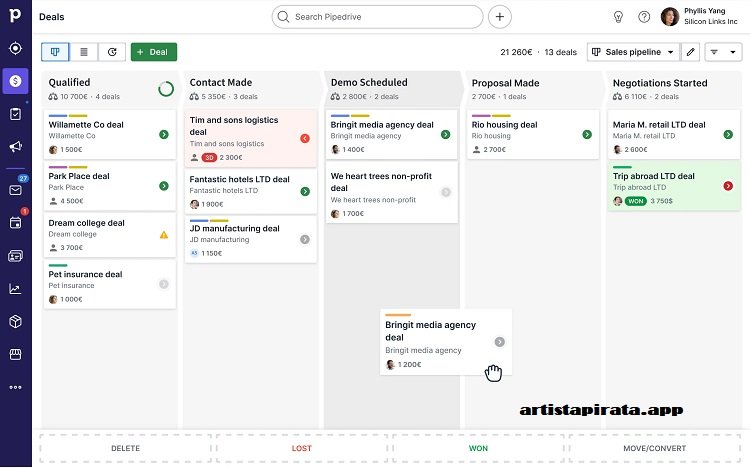750x468 pixels.
Task: Switch to forecast view
Action: pyautogui.click(x=112, y=52)
